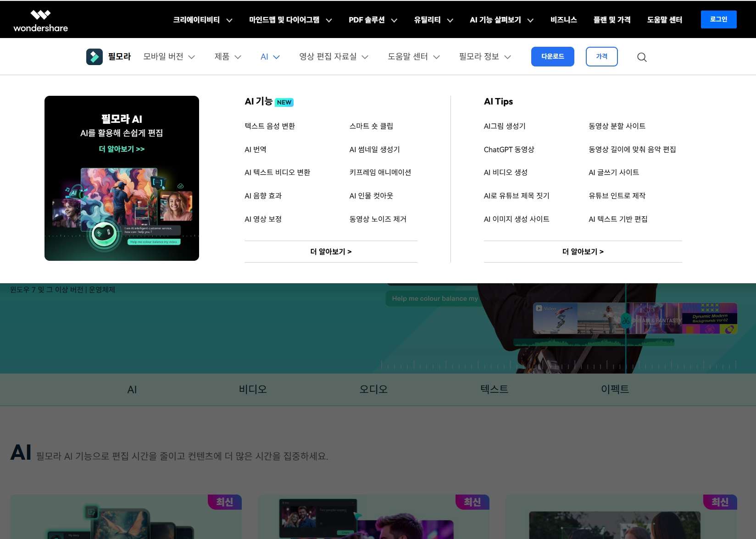Screen dimensions: 756x539
Task: Open AI 텍스트 기반 편집 link
Action: click(618, 219)
